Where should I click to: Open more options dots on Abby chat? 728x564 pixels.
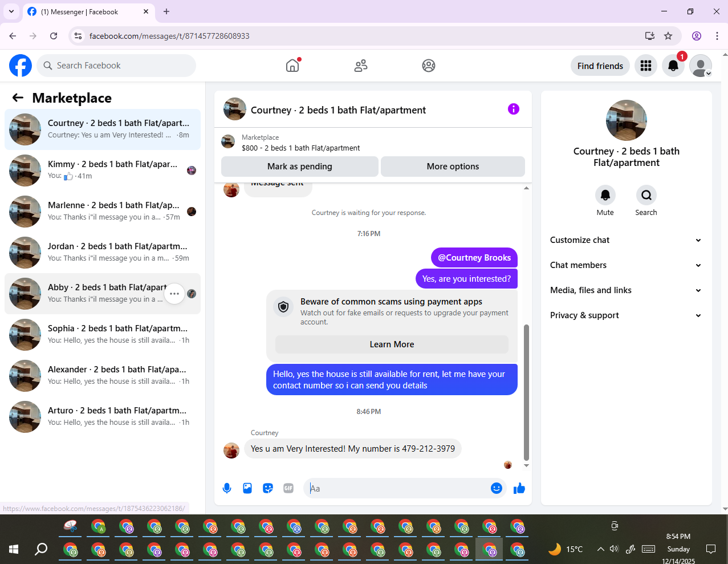click(174, 294)
